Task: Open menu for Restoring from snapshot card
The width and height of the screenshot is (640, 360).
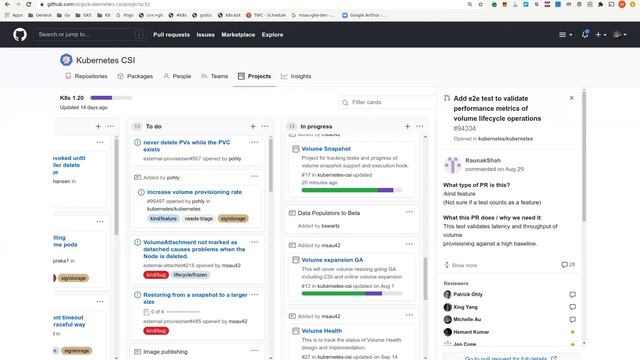Action: (x=254, y=295)
